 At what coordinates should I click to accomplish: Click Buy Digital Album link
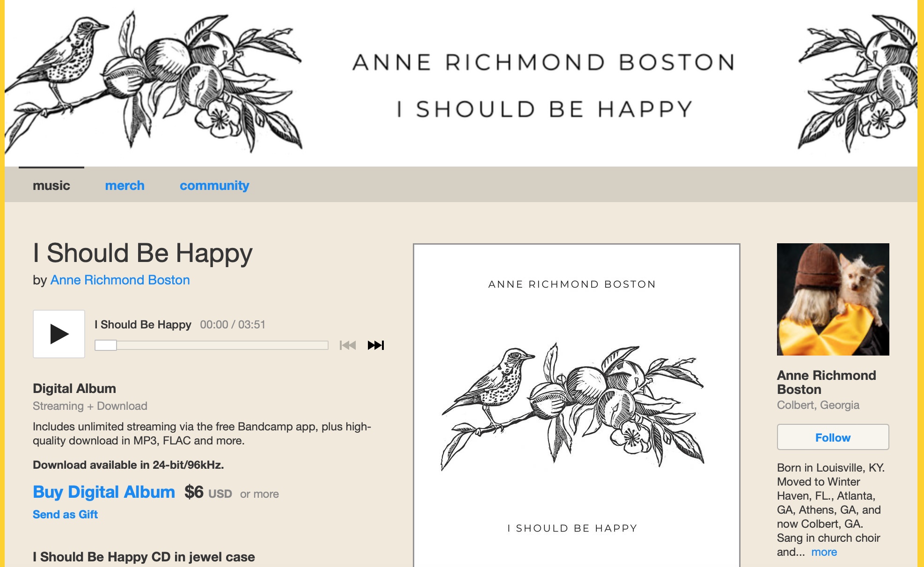pyautogui.click(x=104, y=492)
